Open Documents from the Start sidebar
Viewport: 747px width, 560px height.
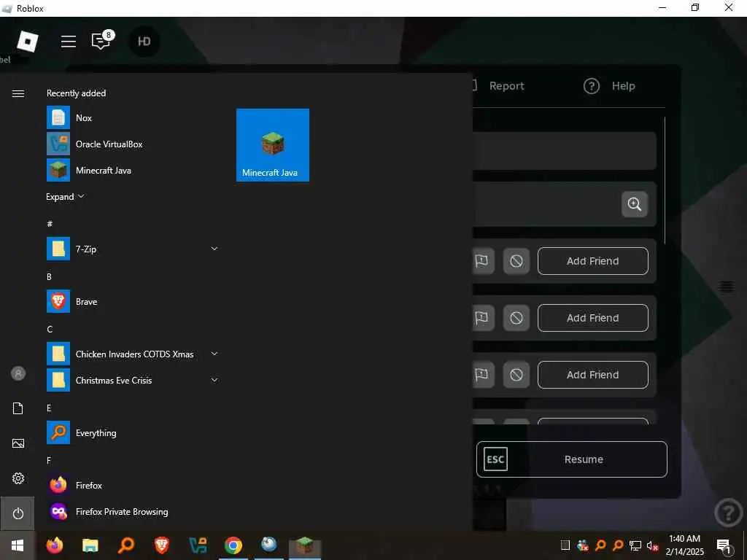pos(18,408)
